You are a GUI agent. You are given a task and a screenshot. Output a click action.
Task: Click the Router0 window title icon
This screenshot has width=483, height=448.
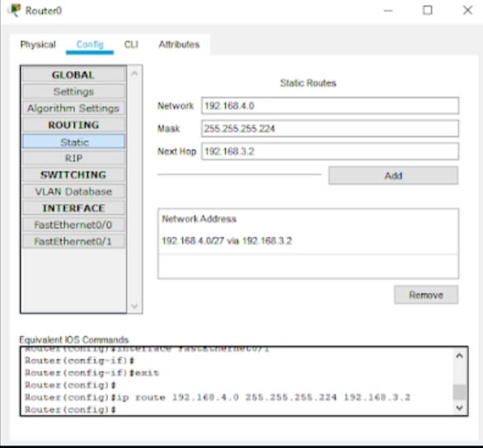(x=14, y=10)
